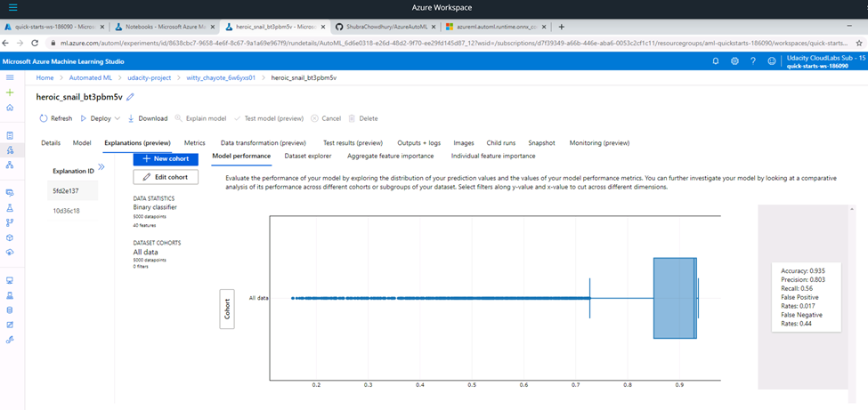This screenshot has width=868, height=410.
Task: Click the notifications bell icon
Action: coord(716,61)
